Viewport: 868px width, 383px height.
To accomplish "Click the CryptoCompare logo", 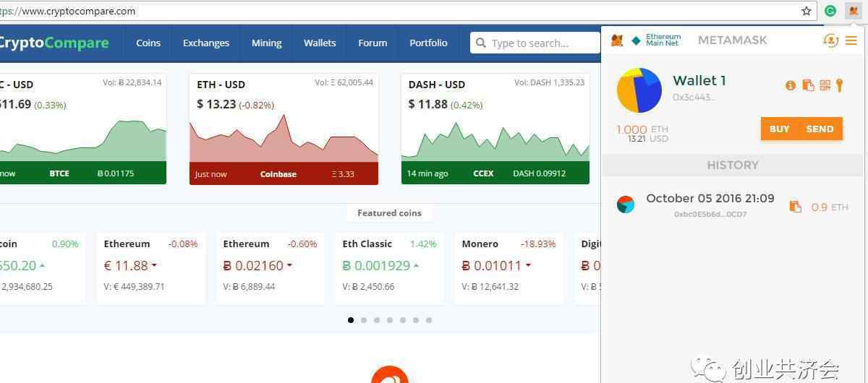I will pos(54,43).
